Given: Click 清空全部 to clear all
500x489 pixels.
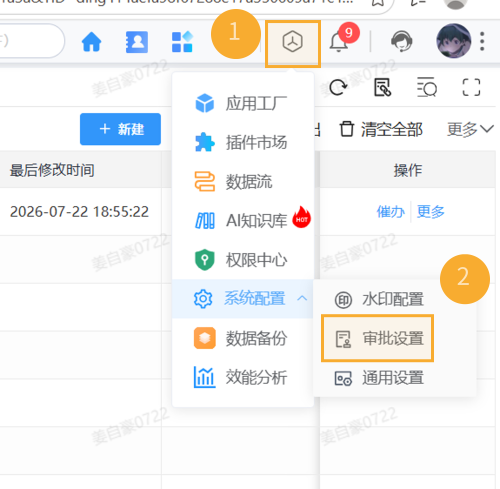Looking at the screenshot, I should (381, 129).
